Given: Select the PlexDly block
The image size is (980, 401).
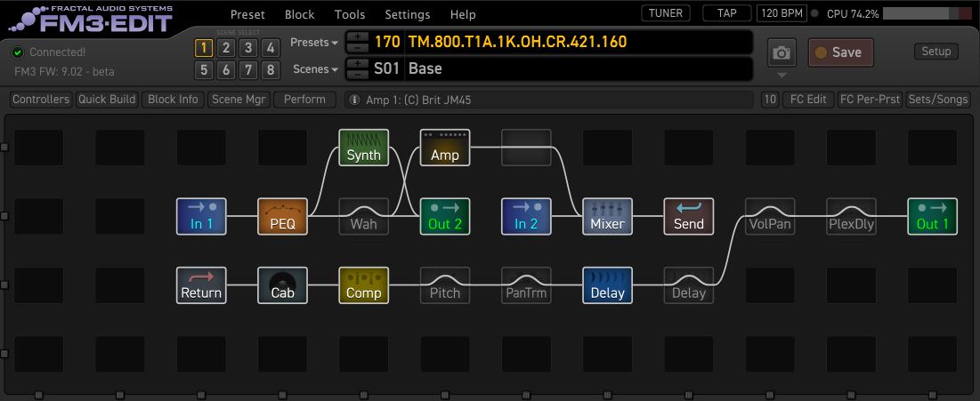Looking at the screenshot, I should click(851, 216).
